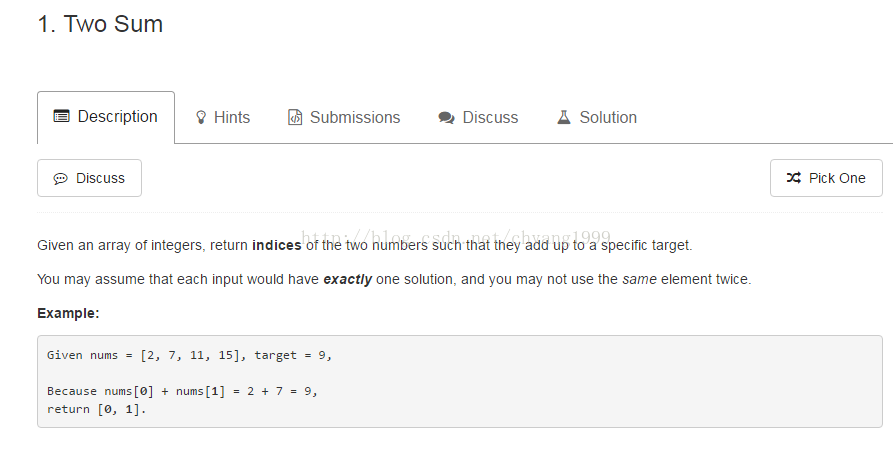Open the Solution tab

pyautogui.click(x=608, y=118)
